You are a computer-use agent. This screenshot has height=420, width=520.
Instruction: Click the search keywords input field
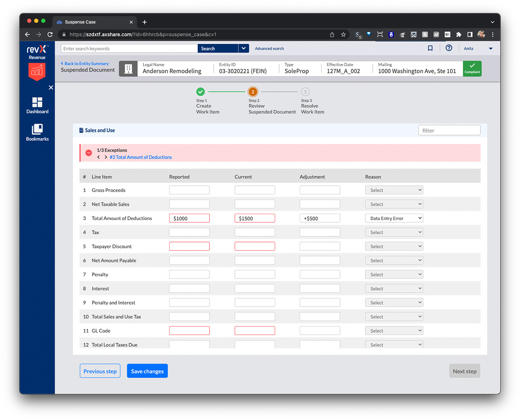[129, 48]
